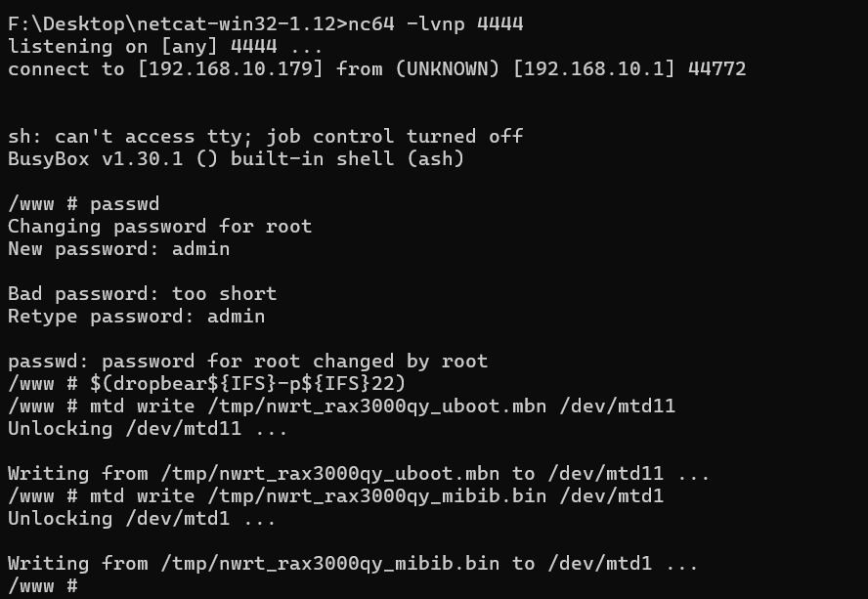The image size is (868, 599).
Task: Click the "Bad password: too short" warning
Action: (142, 293)
